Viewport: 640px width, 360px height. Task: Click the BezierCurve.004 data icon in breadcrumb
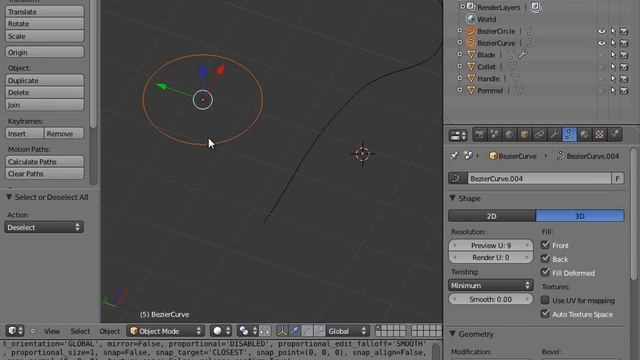click(x=560, y=156)
